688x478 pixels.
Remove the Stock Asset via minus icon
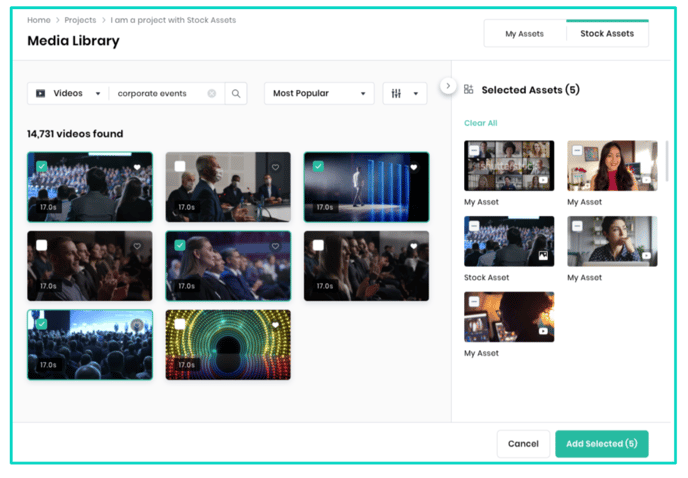(474, 226)
